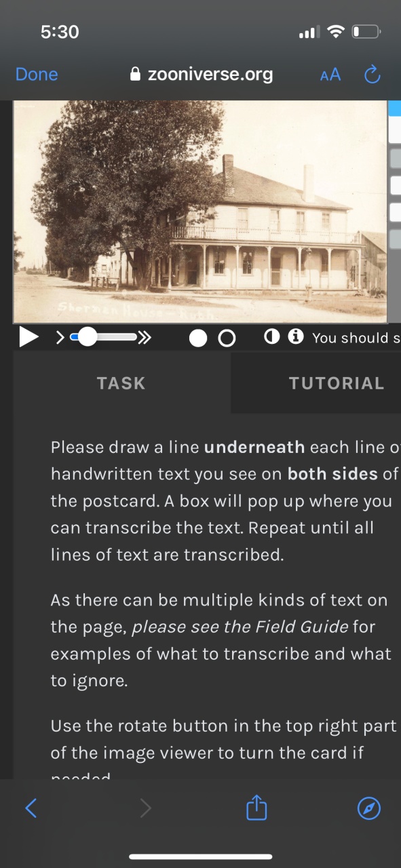Open the subject info icon

296,336
